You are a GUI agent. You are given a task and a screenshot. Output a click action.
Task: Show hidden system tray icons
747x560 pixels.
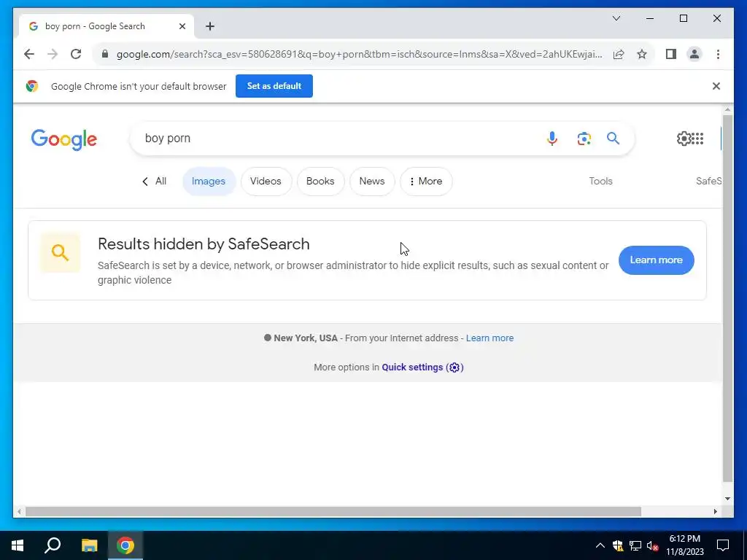600,545
